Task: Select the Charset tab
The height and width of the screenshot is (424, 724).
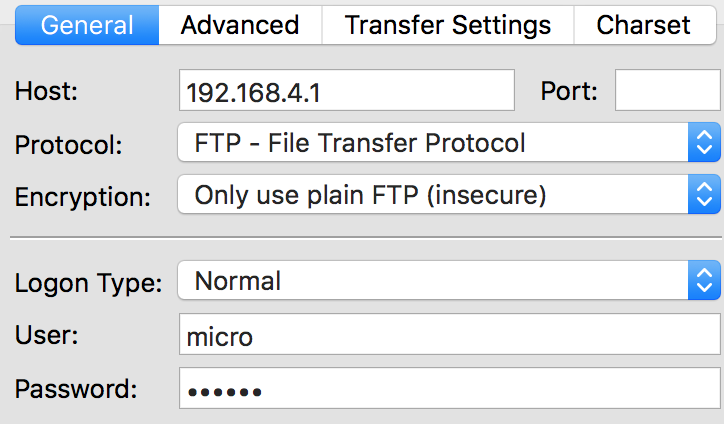Action: click(x=643, y=25)
